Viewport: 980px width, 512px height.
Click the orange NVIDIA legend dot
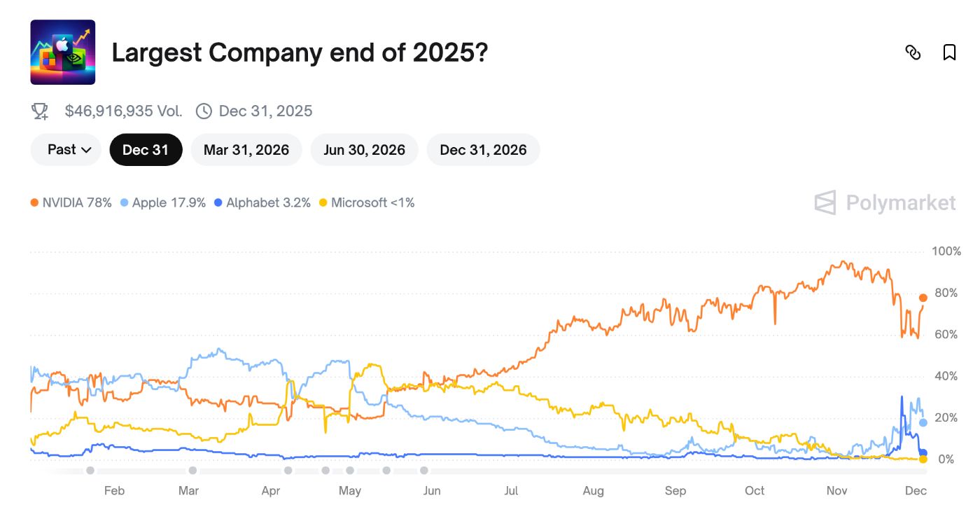(x=34, y=202)
